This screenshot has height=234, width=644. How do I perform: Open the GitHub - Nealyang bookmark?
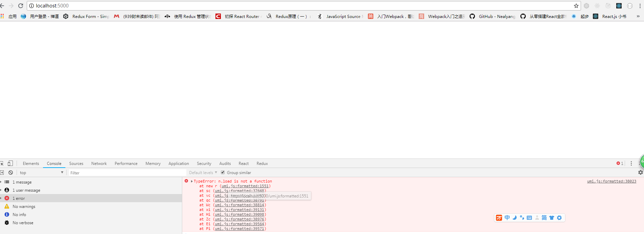(x=493, y=16)
